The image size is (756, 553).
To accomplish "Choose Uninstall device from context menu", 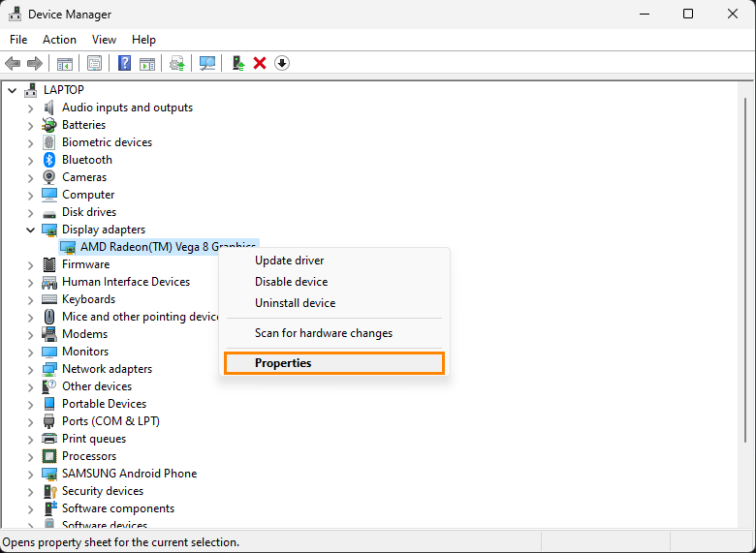I will coord(334,303).
